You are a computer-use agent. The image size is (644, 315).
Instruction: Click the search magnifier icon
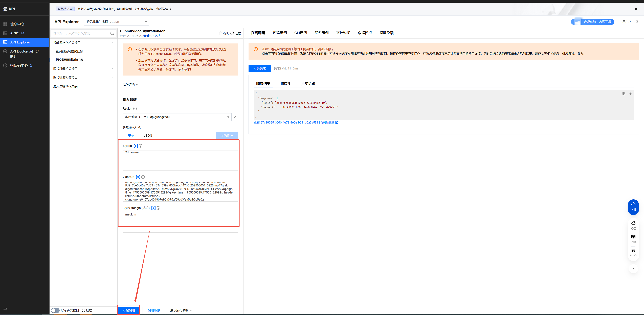point(112,33)
